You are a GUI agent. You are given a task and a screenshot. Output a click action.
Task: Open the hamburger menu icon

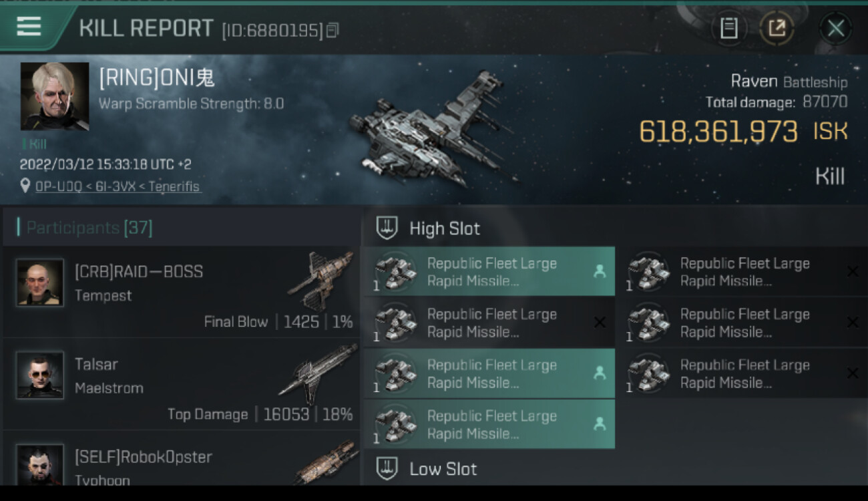click(29, 26)
